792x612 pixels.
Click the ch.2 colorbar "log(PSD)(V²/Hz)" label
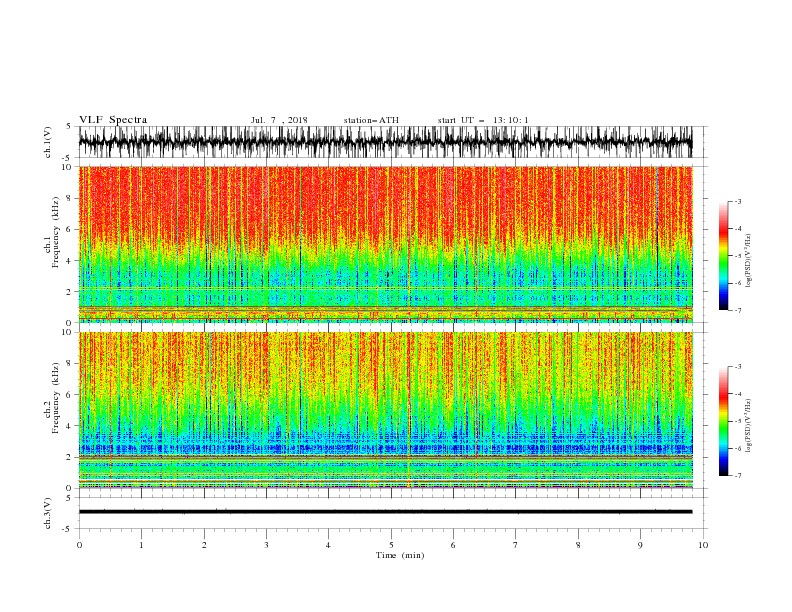(748, 426)
